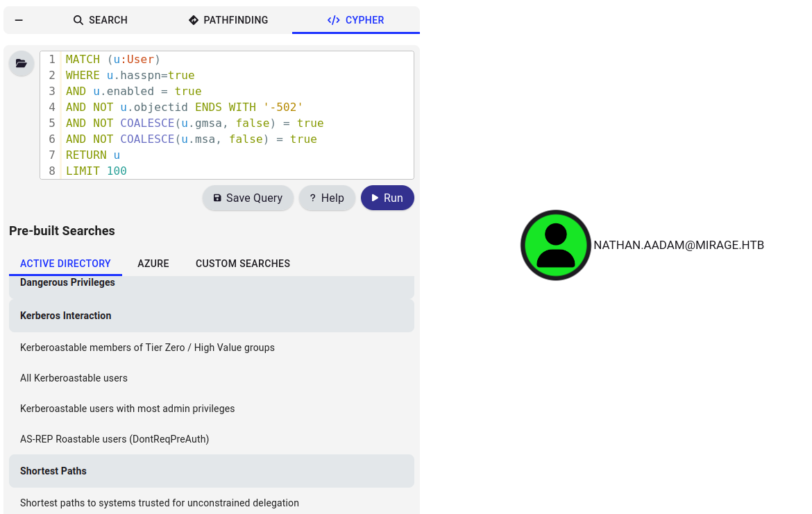The width and height of the screenshot is (812, 514).
Task: Open the Azure pre-built searches tab
Action: (153, 264)
